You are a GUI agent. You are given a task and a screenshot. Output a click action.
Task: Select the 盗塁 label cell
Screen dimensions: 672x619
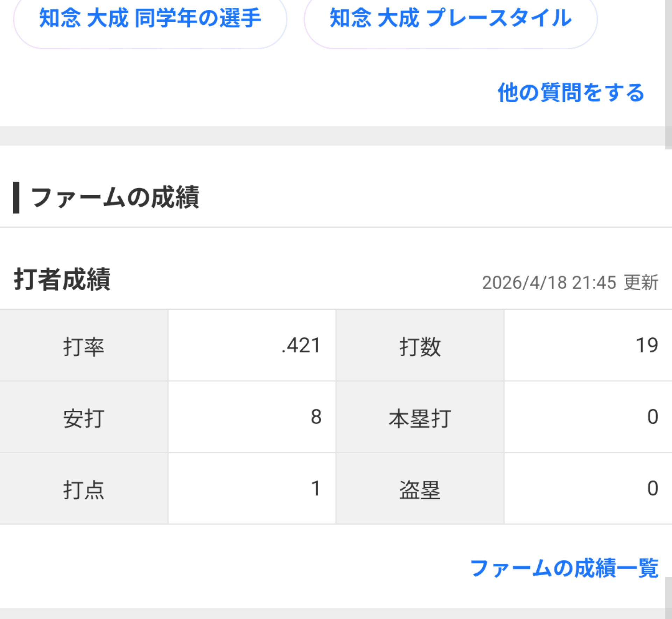(x=420, y=489)
